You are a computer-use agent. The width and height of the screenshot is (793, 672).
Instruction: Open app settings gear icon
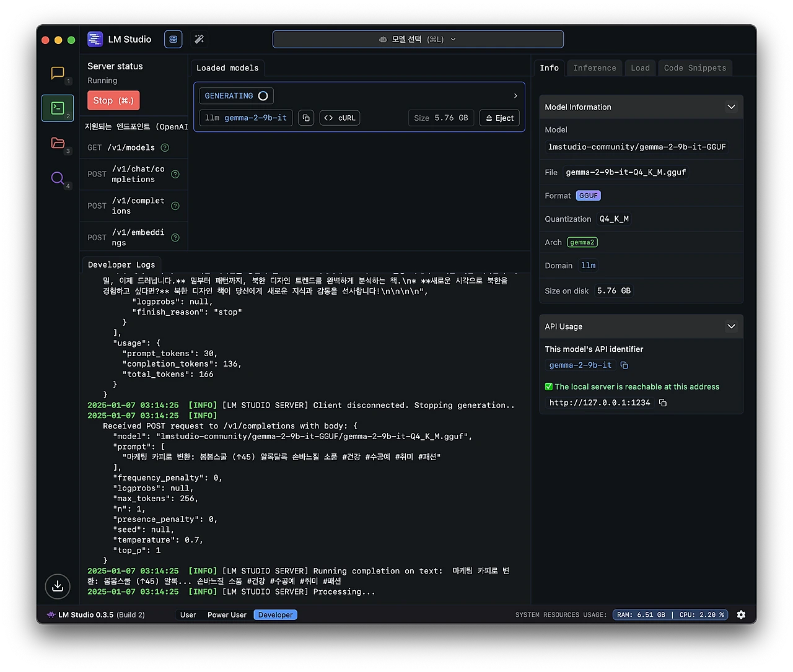742,614
